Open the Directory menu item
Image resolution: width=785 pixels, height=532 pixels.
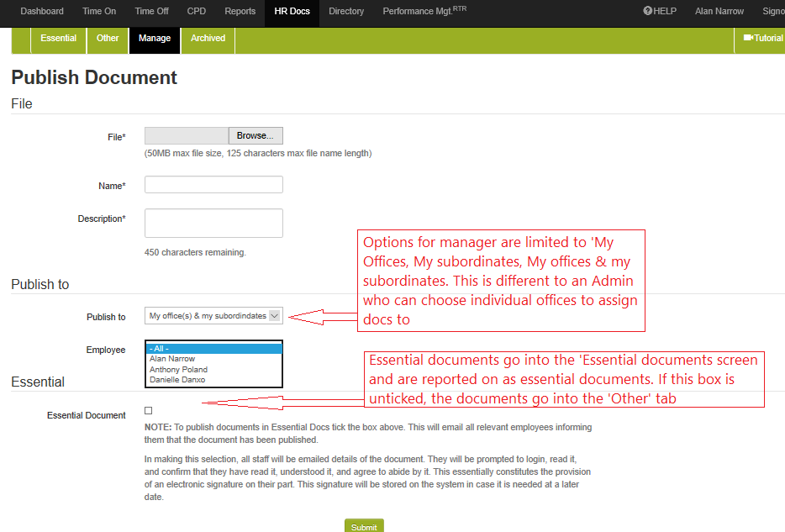point(346,12)
